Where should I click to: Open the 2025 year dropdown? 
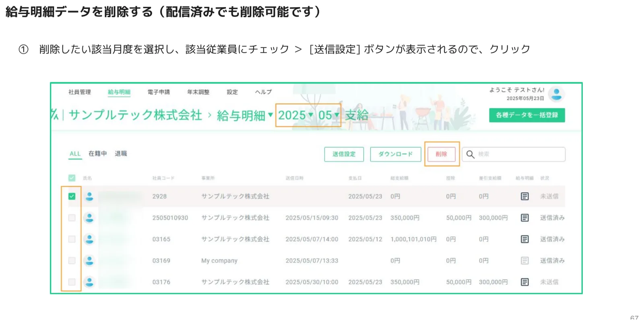295,115
